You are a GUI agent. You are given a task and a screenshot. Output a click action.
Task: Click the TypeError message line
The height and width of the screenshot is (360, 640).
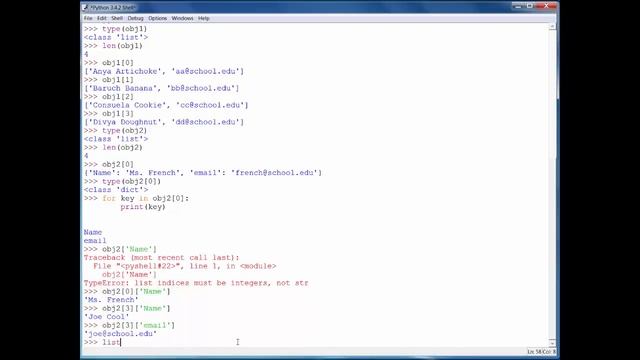[196, 283]
